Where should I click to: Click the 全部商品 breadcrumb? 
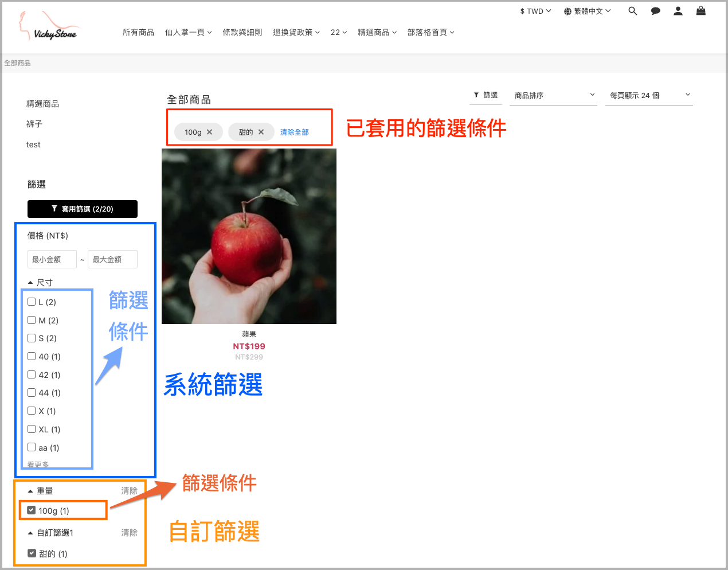pos(17,63)
